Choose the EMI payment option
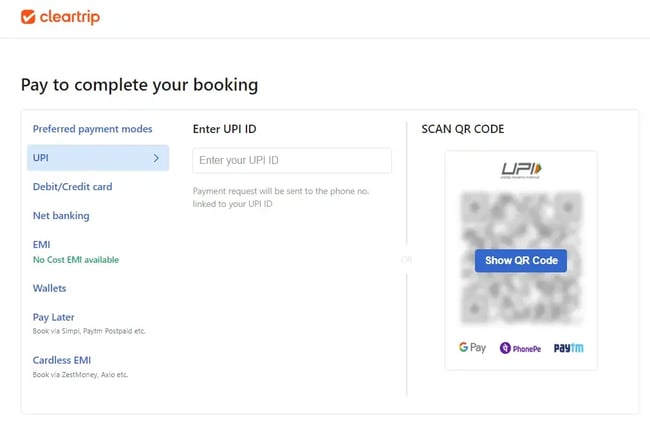This screenshot has width=650, height=426. coord(41,244)
